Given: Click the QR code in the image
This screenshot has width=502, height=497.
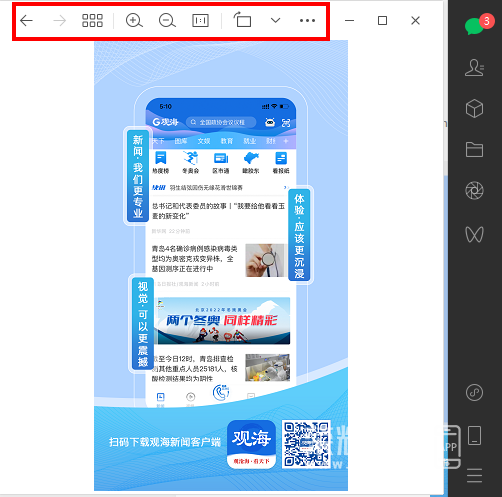Looking at the screenshot, I should tap(306, 444).
